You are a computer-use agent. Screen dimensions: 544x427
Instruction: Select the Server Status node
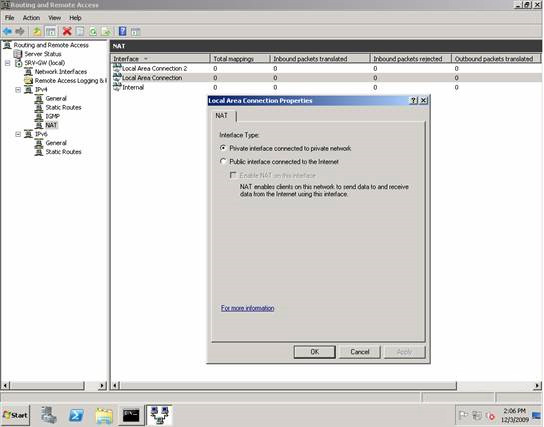click(43, 54)
